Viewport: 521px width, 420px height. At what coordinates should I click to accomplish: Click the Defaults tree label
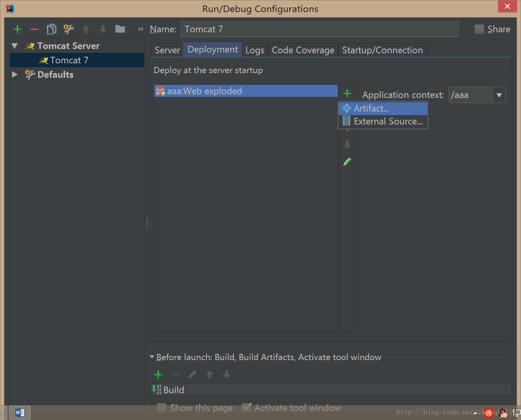56,75
